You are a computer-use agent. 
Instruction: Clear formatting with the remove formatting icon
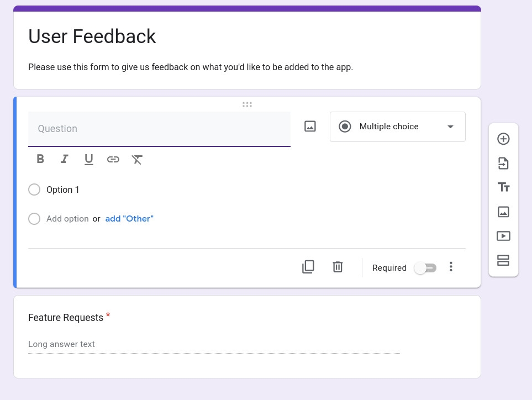(137, 159)
